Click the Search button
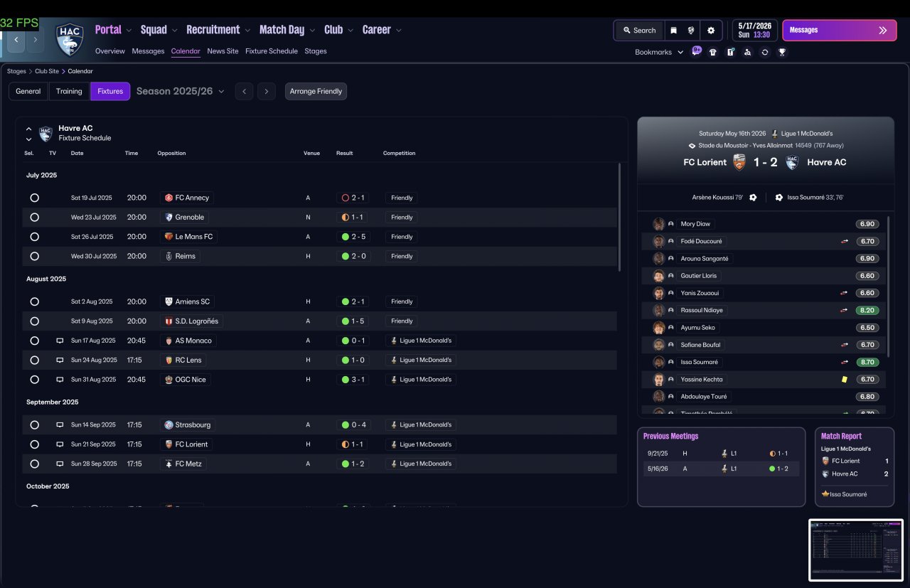 coord(639,31)
